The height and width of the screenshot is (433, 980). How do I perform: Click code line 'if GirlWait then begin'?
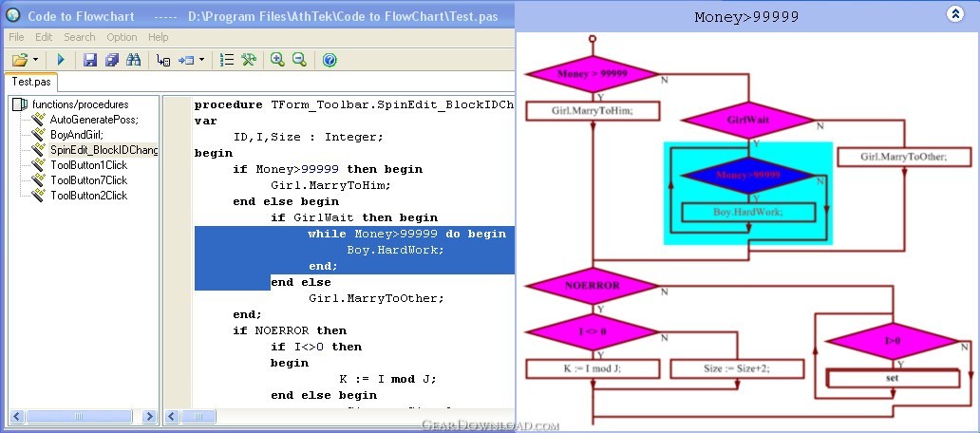(x=354, y=217)
